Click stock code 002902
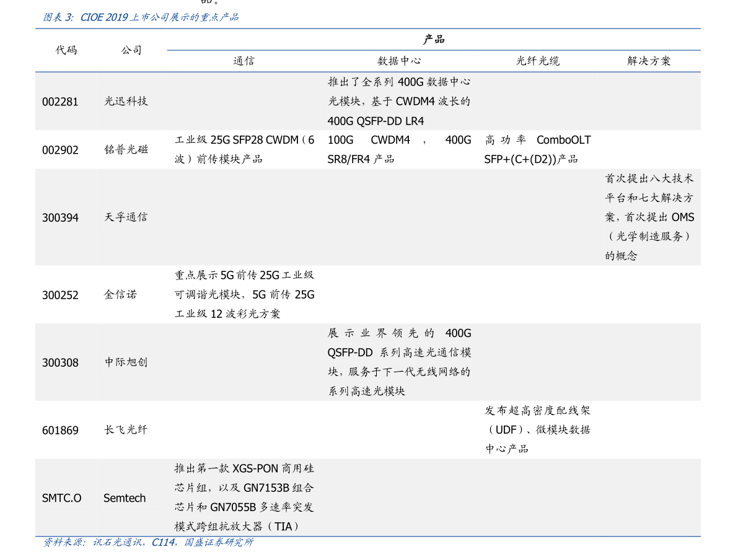This screenshot has width=738, height=560. (x=60, y=150)
